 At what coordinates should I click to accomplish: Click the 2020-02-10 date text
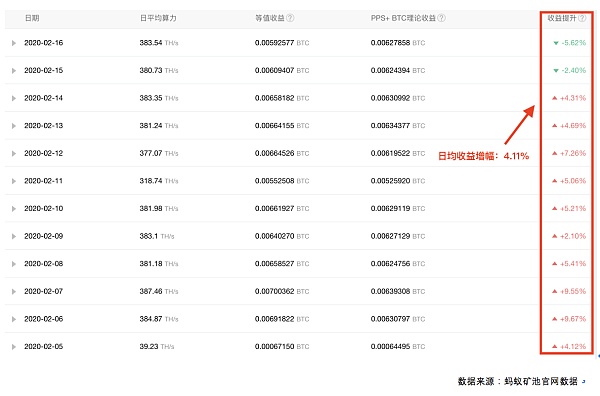[x=44, y=209]
